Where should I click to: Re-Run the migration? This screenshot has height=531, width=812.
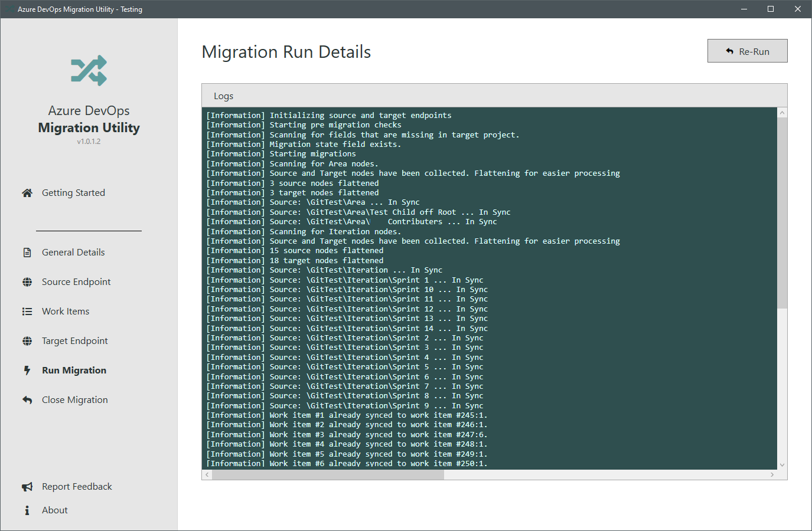click(747, 51)
